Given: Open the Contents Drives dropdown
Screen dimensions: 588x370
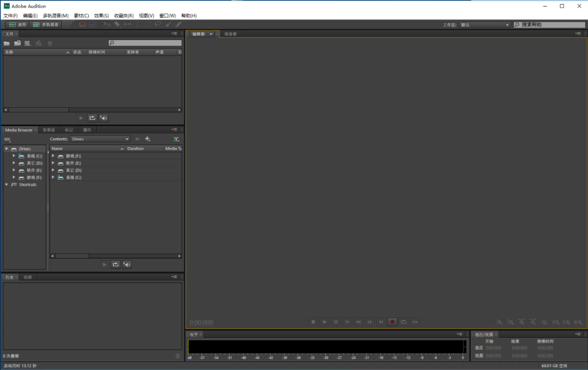Looking at the screenshot, I should point(100,139).
